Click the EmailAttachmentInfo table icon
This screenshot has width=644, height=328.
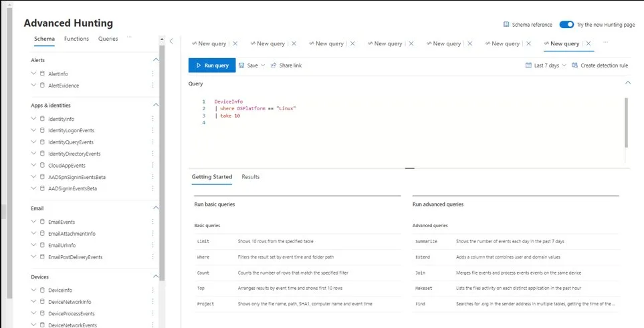[x=42, y=233]
